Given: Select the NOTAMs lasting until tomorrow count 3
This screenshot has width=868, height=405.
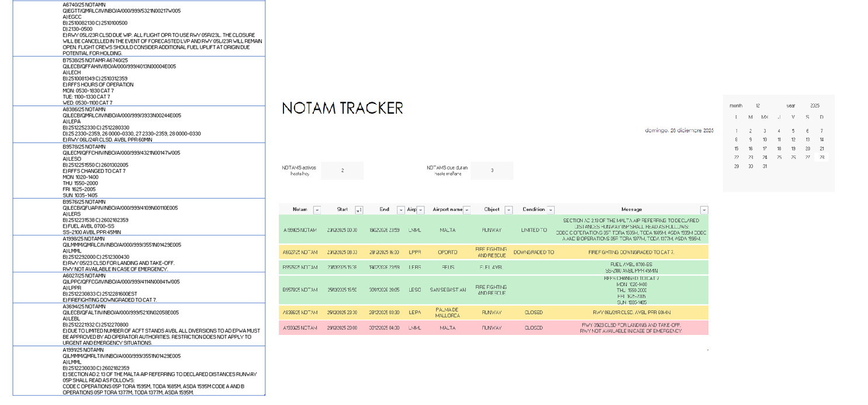Looking at the screenshot, I should 492,171.
